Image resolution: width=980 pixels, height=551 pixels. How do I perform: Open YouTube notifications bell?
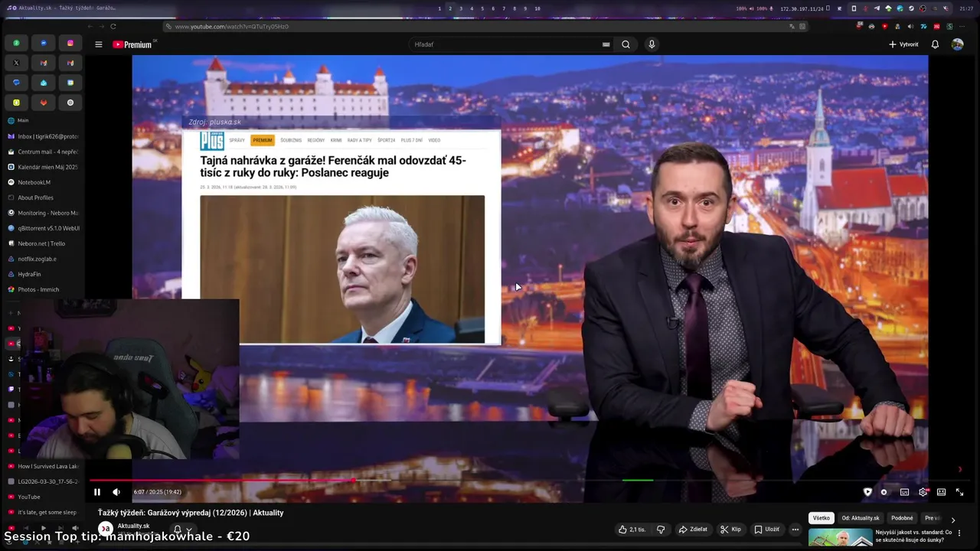[935, 44]
